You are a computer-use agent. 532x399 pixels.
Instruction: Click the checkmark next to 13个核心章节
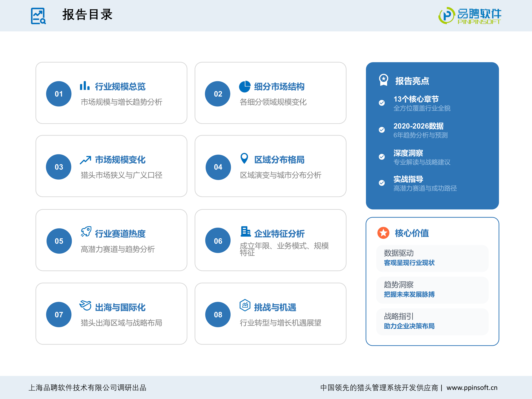(x=382, y=103)
